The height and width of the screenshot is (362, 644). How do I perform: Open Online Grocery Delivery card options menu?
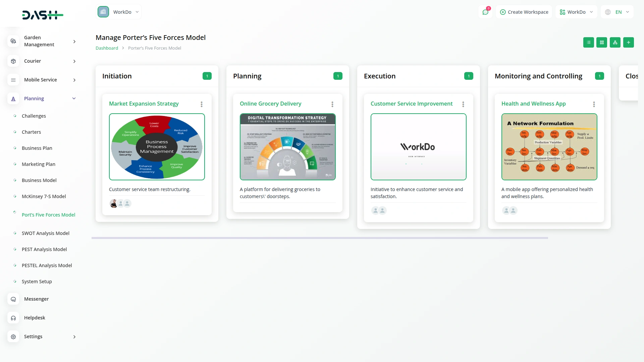(x=332, y=104)
